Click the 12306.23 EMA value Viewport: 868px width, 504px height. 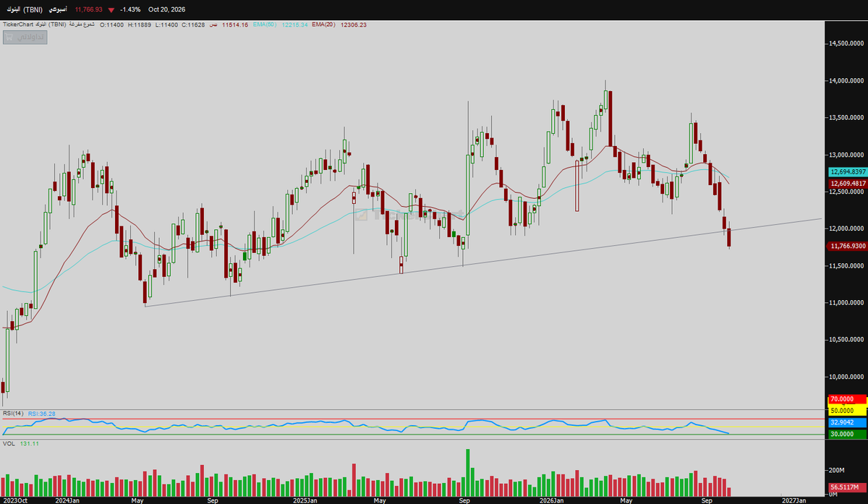coord(353,25)
